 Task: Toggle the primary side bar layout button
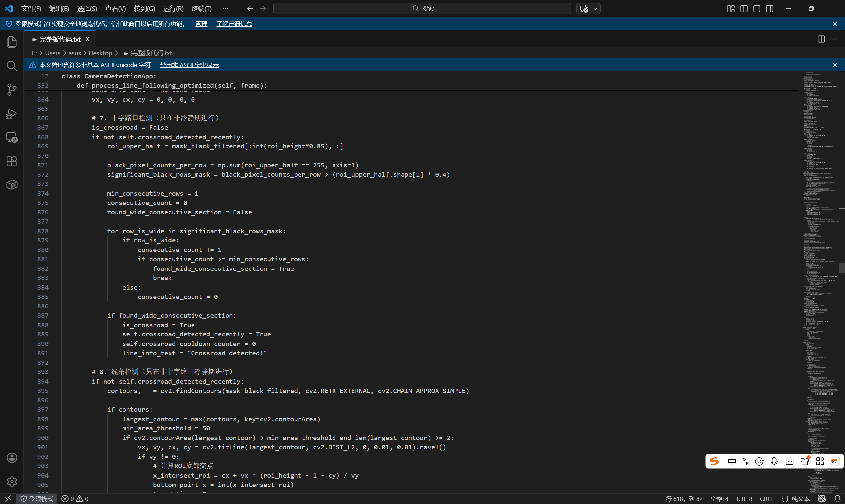[x=744, y=9]
